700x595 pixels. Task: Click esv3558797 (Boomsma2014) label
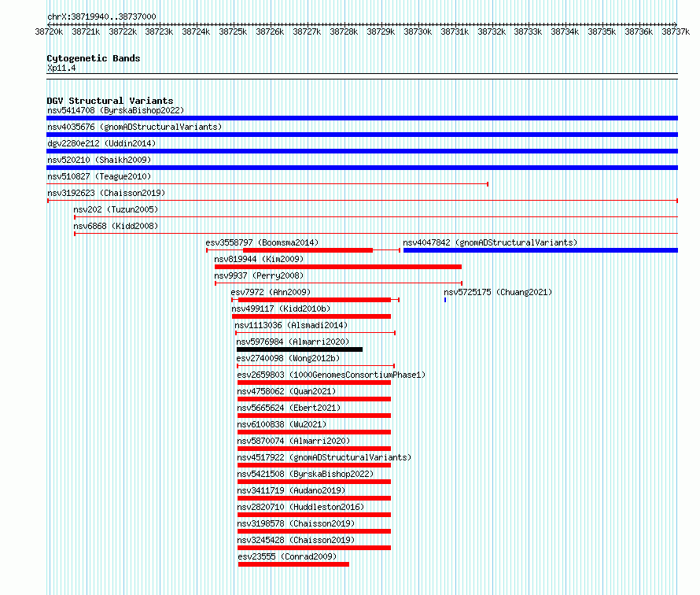pos(262,242)
